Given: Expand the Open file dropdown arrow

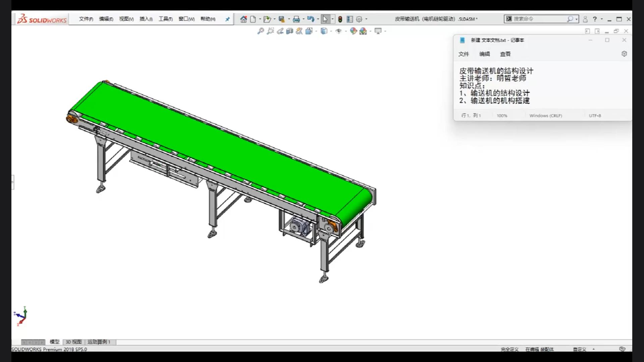Looking at the screenshot, I should (274, 19).
